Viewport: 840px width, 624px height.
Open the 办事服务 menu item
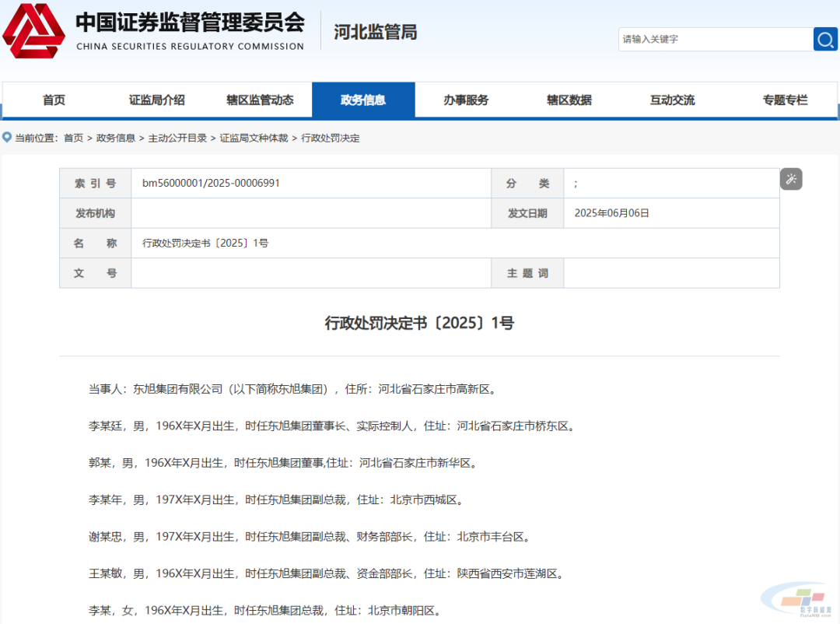point(466,100)
